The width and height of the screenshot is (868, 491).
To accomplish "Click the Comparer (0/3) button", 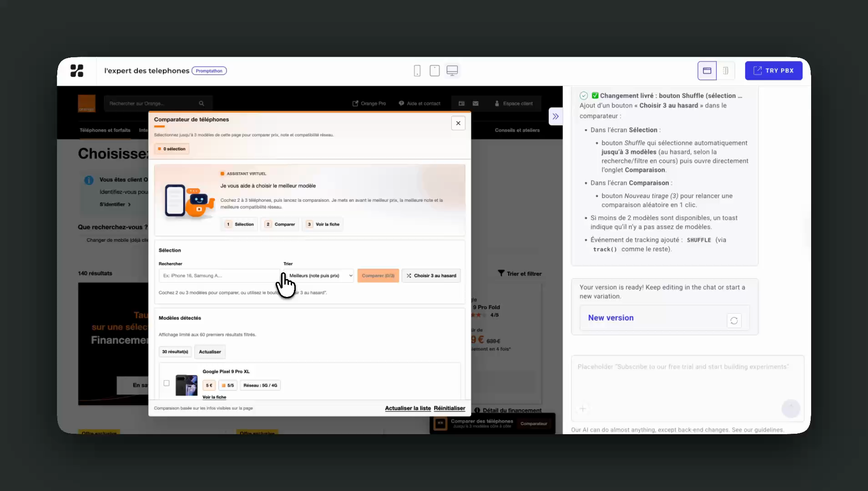I will [x=378, y=276].
